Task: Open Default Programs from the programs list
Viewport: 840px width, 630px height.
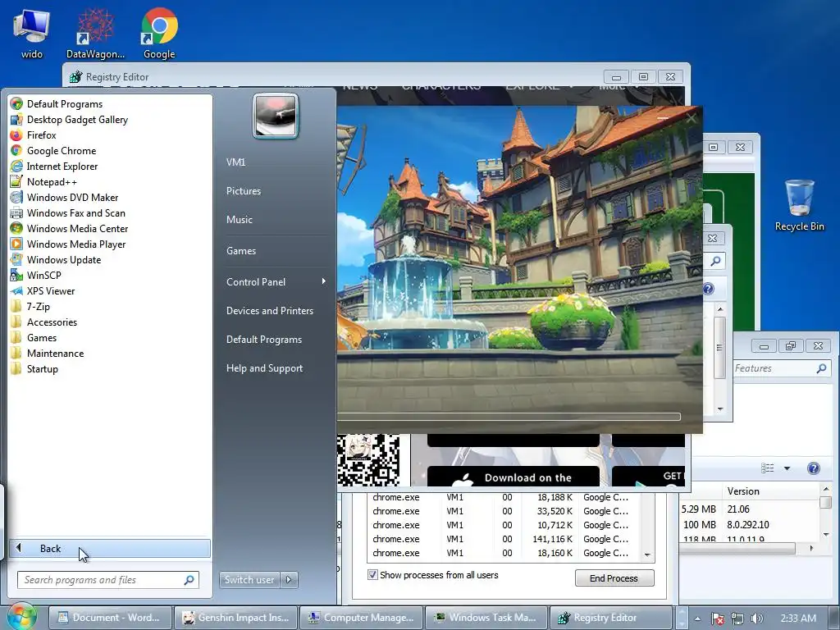Action: (x=64, y=104)
